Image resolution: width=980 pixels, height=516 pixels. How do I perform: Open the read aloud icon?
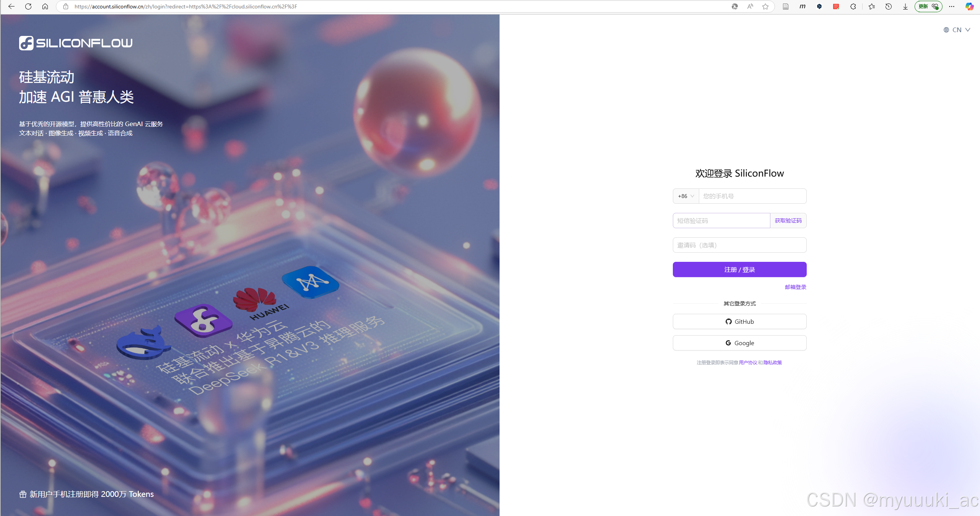click(x=750, y=6)
